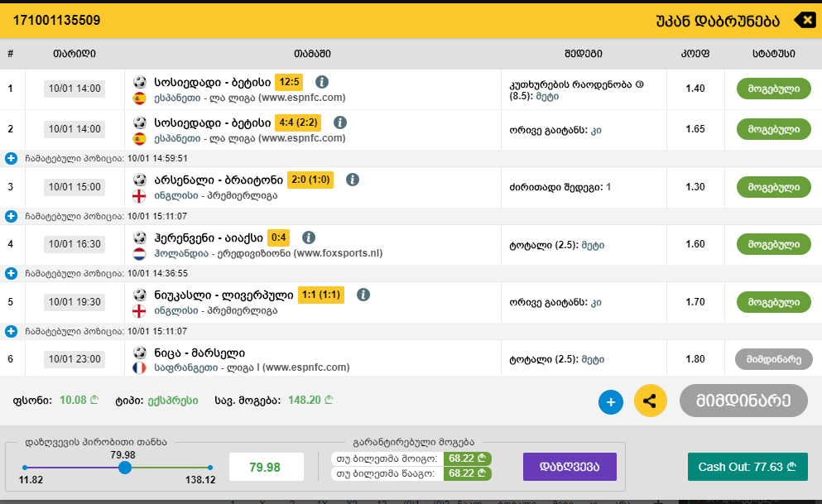Viewport: 822px width, 504px height.
Task: Click soccer ball icon in row 2
Action: pos(139,122)
